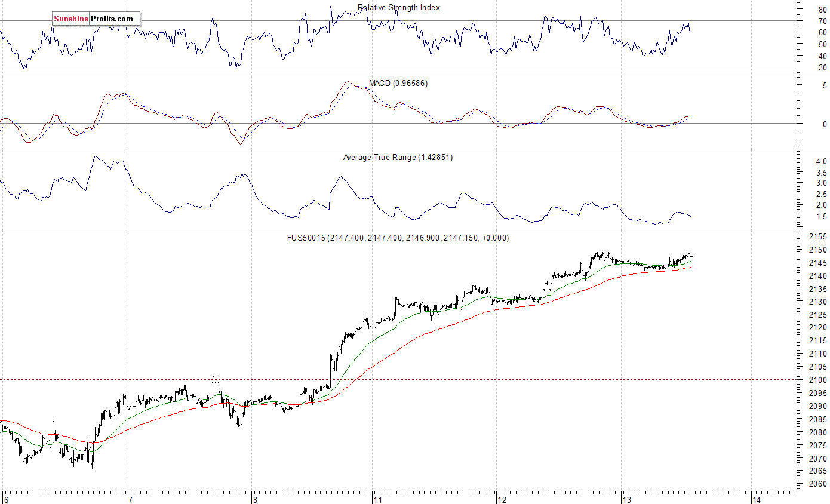Click date label 12 on time axis
Image resolution: width=830 pixels, height=504 pixels.
coord(502,499)
